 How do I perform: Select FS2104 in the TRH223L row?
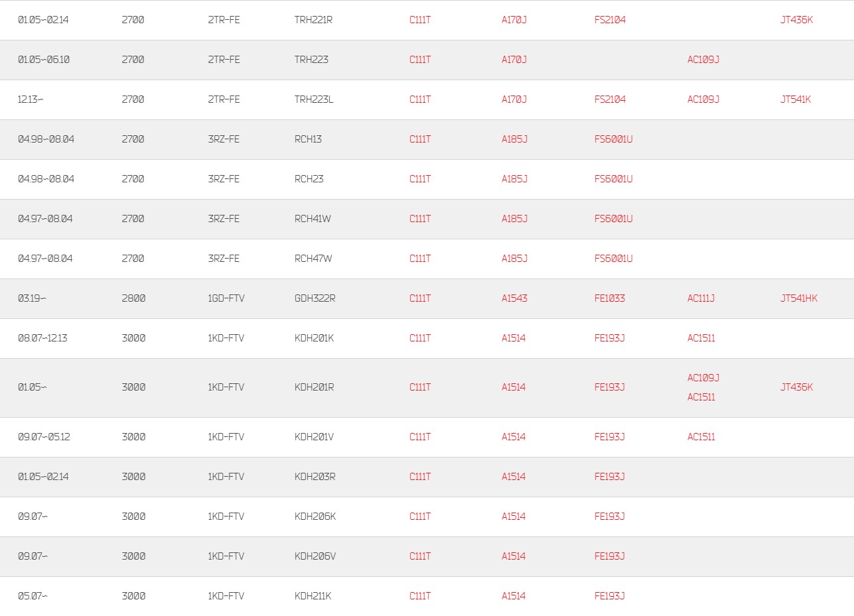click(x=610, y=99)
